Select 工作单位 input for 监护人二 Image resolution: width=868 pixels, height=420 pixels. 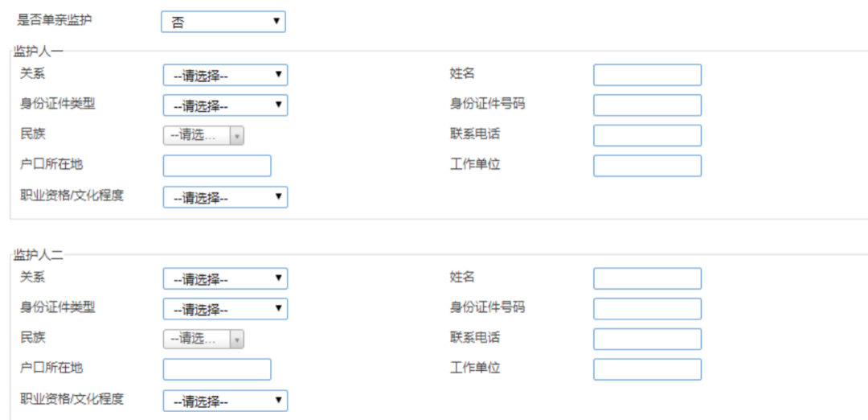pos(647,369)
